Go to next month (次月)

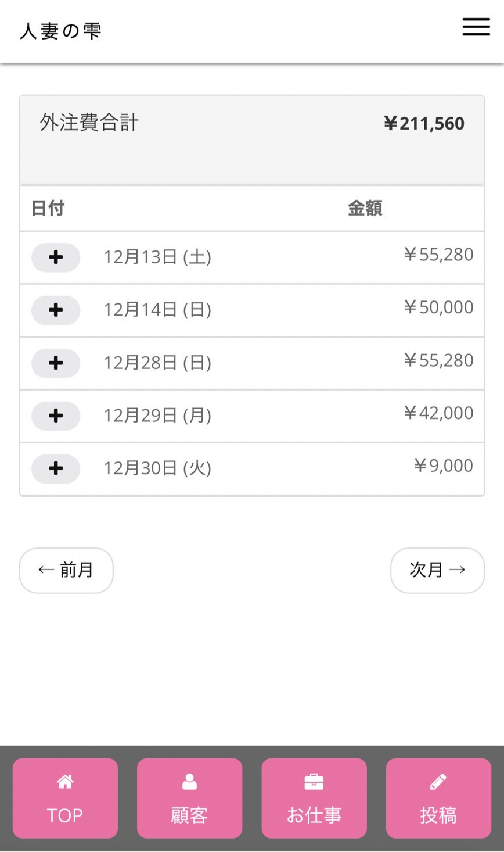(x=437, y=570)
